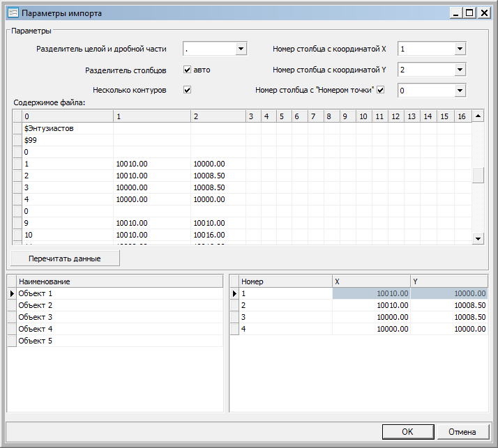Toggle the 'авто' column separator checkbox

pos(187,70)
